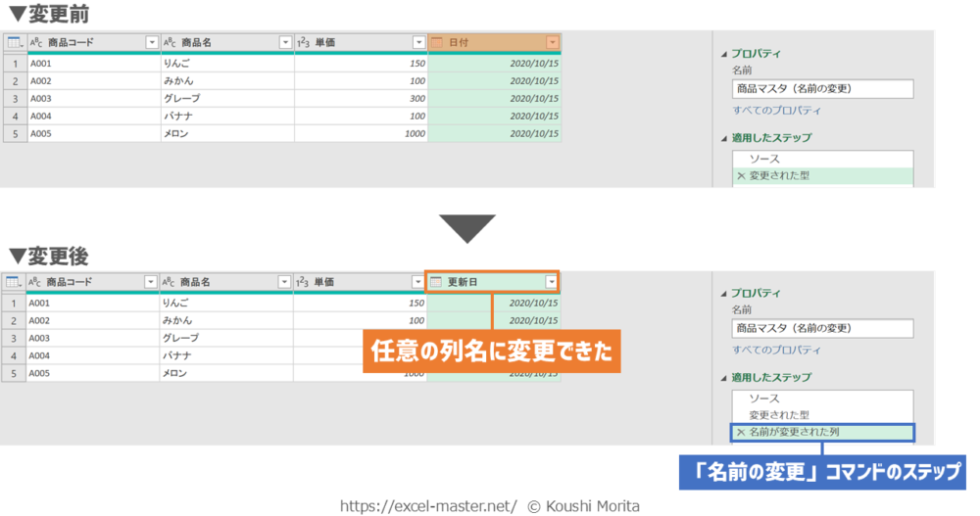Select the row 3 header in the 変更前 table

14,99
